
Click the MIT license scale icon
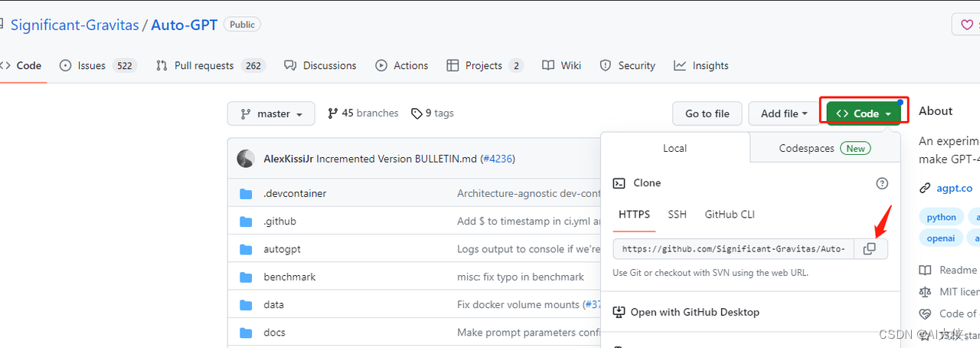(x=925, y=291)
